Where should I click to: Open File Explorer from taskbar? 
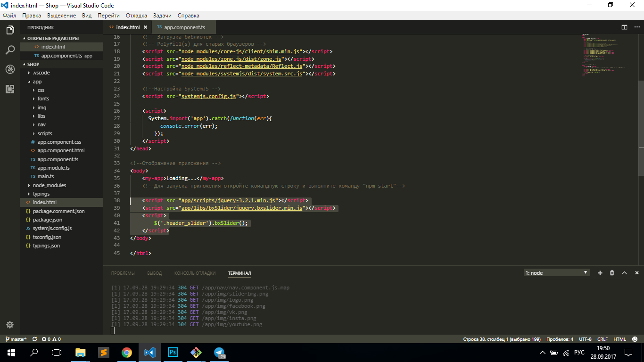click(81, 352)
